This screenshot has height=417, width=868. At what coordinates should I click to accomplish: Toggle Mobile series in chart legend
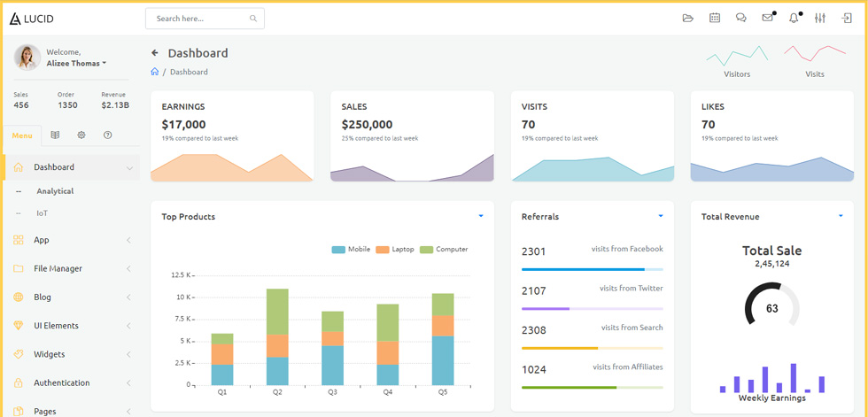(x=351, y=250)
